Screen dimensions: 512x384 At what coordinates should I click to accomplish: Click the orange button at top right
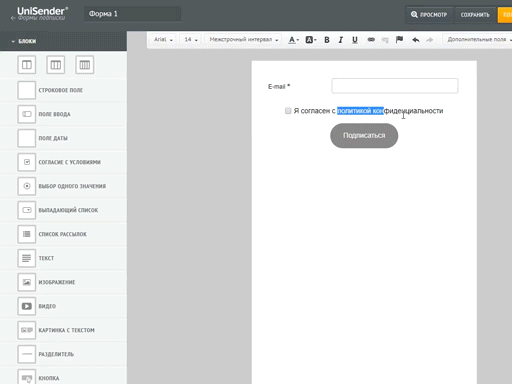[505, 15]
